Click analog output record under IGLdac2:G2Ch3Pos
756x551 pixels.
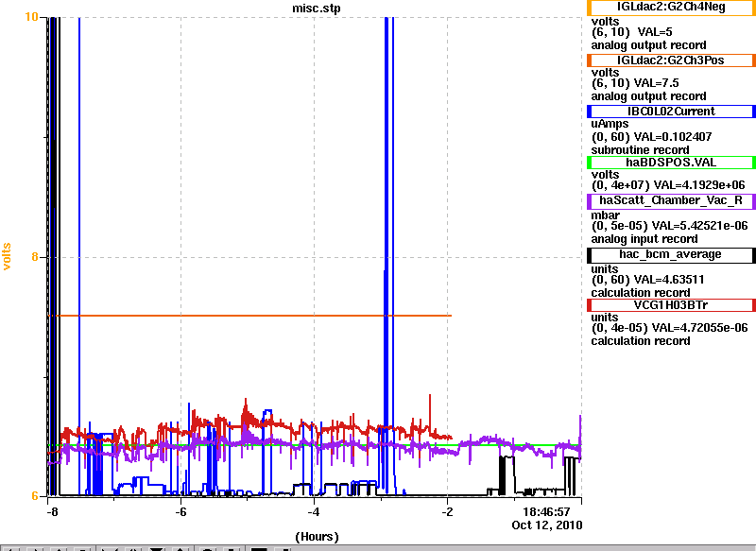pyautogui.click(x=649, y=96)
